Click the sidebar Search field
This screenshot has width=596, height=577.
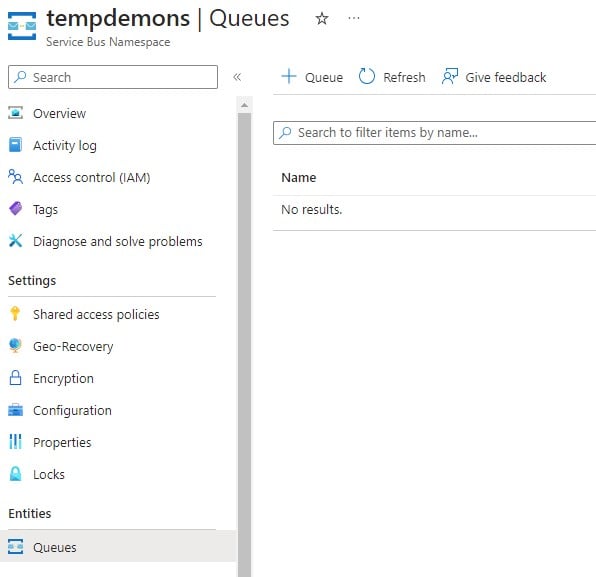113,77
